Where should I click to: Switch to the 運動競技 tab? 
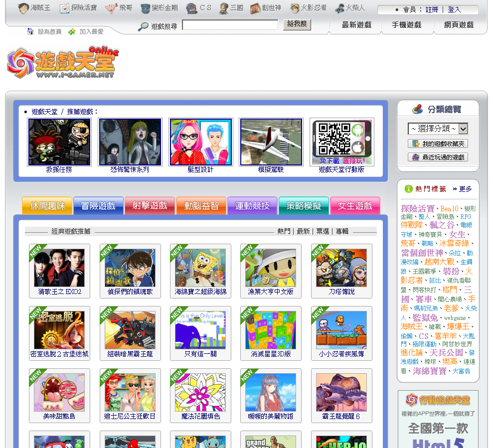click(252, 206)
